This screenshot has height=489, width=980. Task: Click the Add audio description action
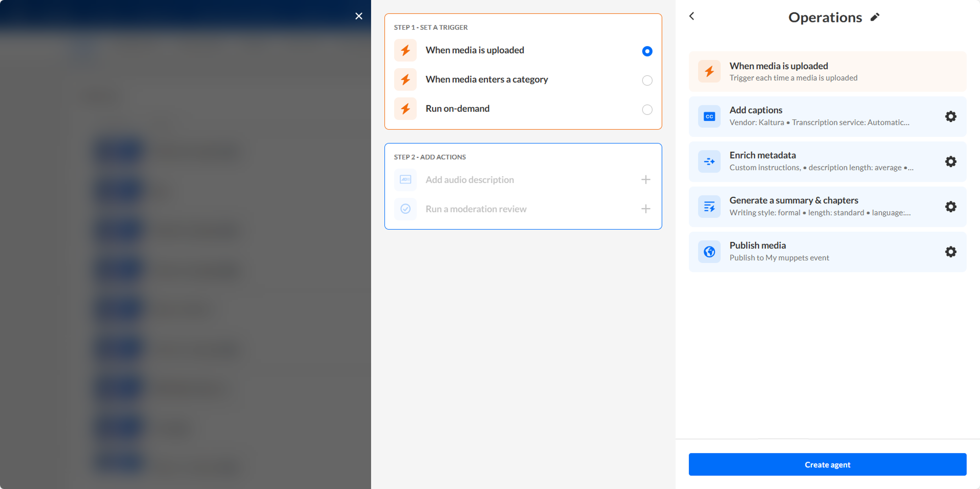pyautogui.click(x=470, y=180)
